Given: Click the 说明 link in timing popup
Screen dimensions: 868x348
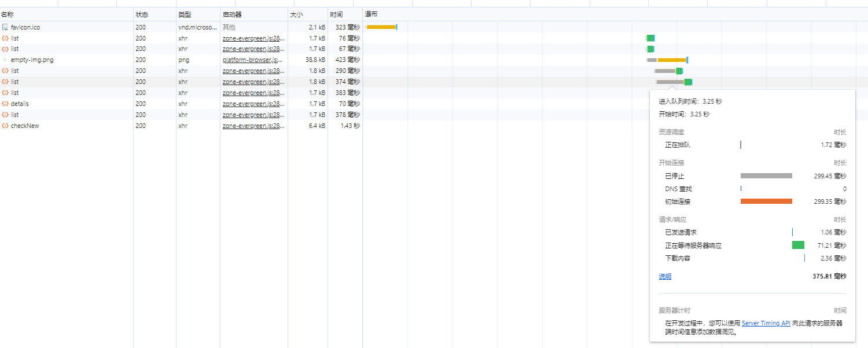Looking at the screenshot, I should point(665,277).
